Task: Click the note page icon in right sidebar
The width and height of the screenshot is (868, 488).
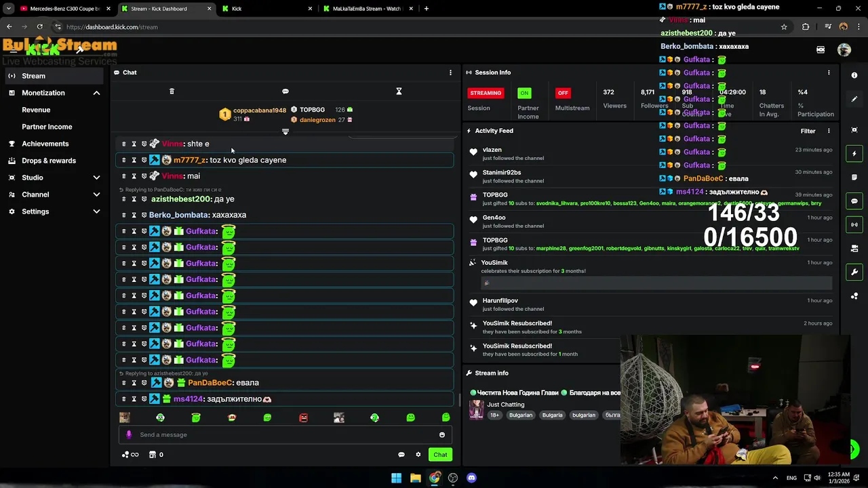Action: (854, 177)
